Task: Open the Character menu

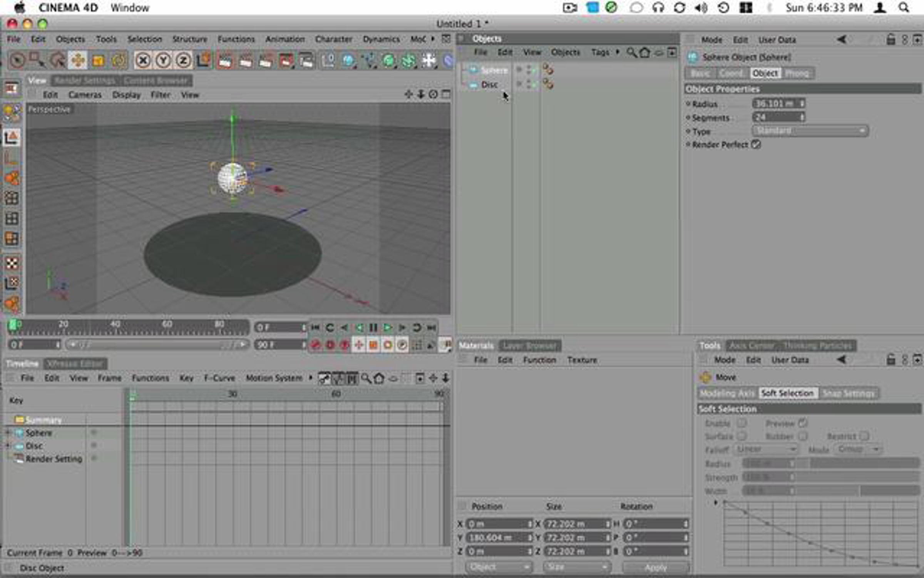Action: pyautogui.click(x=333, y=39)
